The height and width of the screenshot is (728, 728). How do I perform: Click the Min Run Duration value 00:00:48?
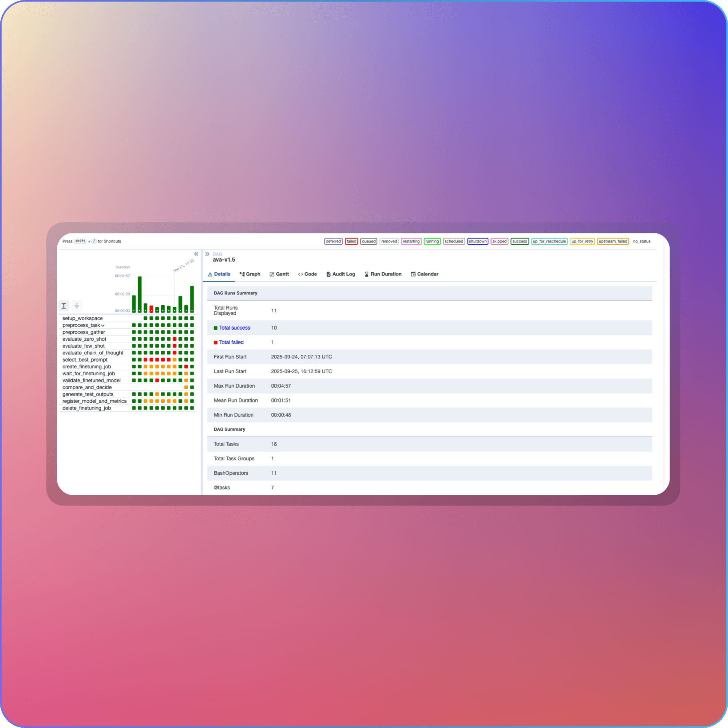pos(281,415)
